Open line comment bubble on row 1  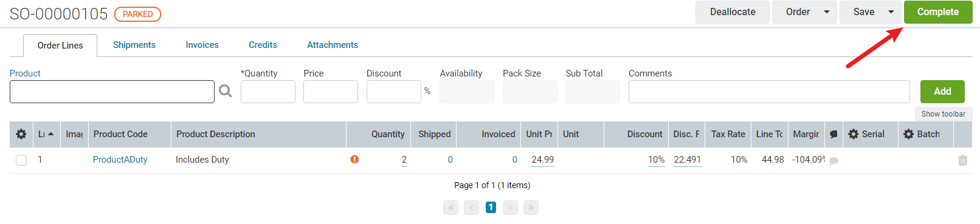(x=834, y=161)
